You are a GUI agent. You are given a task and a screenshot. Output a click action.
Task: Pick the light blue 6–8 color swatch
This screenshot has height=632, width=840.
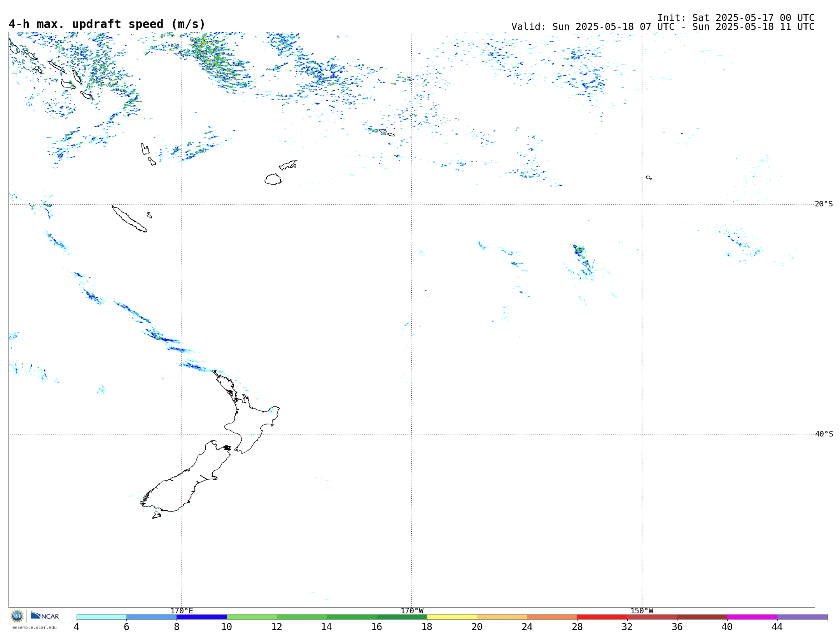click(152, 617)
